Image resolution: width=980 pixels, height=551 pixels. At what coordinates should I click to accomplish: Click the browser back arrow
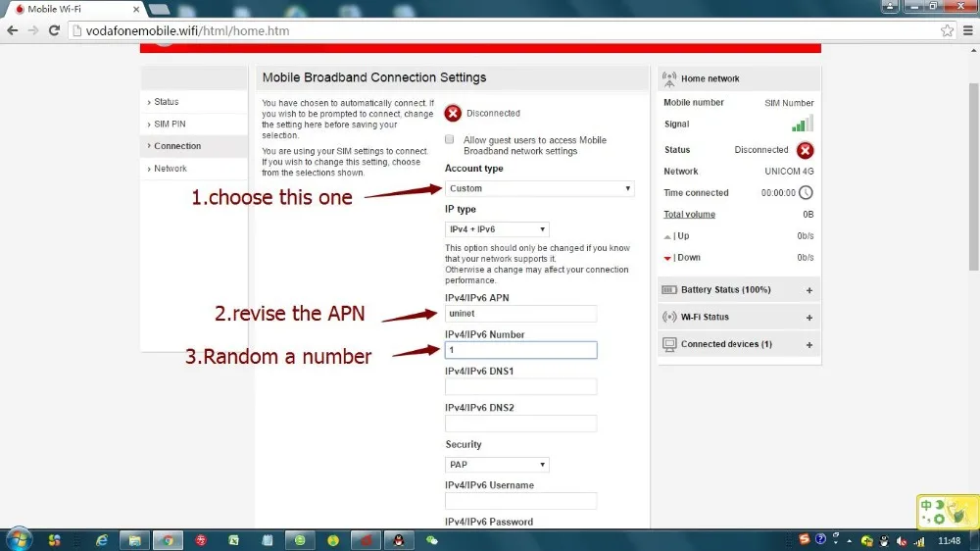13,30
